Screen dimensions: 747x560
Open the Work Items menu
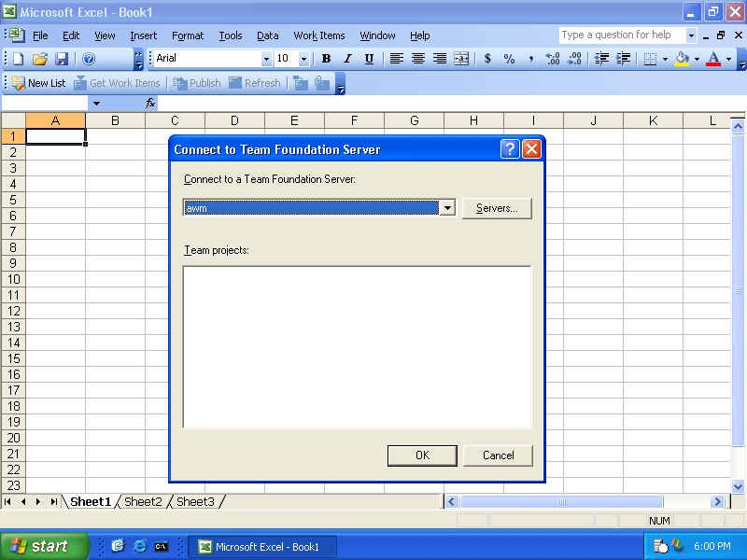tap(318, 35)
